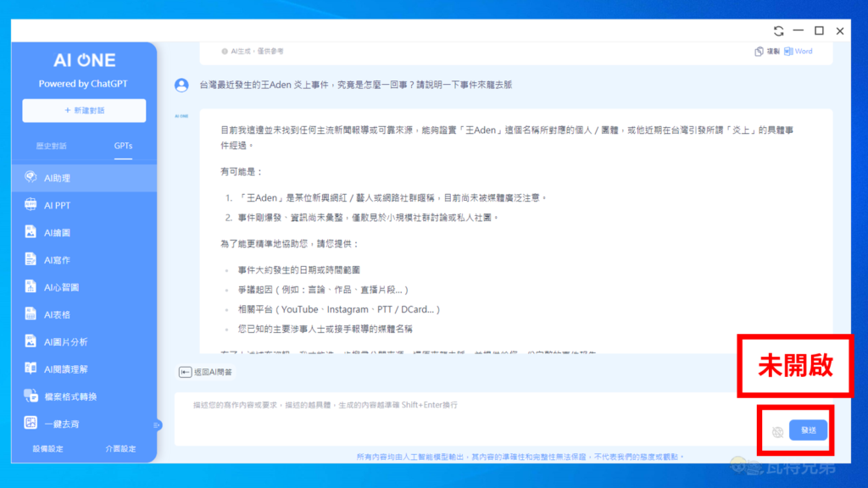Screen dimensions: 868x488
Task: Collapse the sidebar using its edge handle
Action: (x=157, y=424)
